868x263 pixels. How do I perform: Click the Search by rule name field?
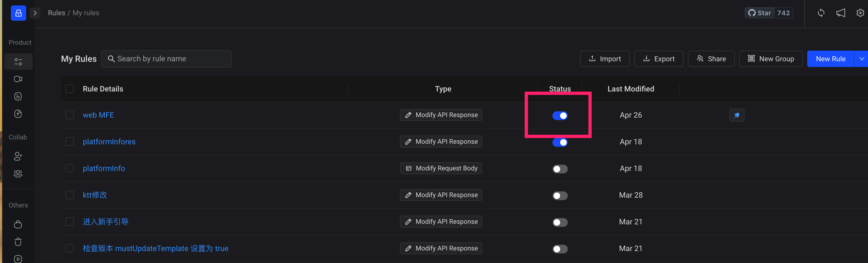click(172, 59)
